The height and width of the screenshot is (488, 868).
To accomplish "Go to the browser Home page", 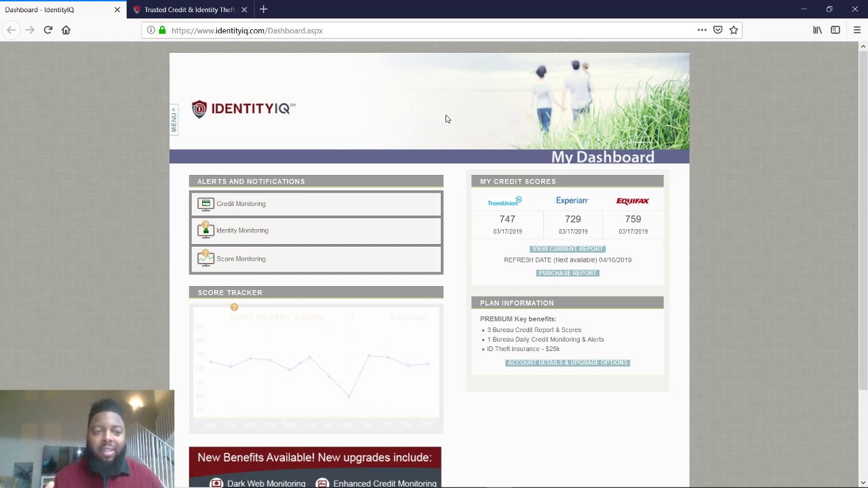I will [66, 30].
